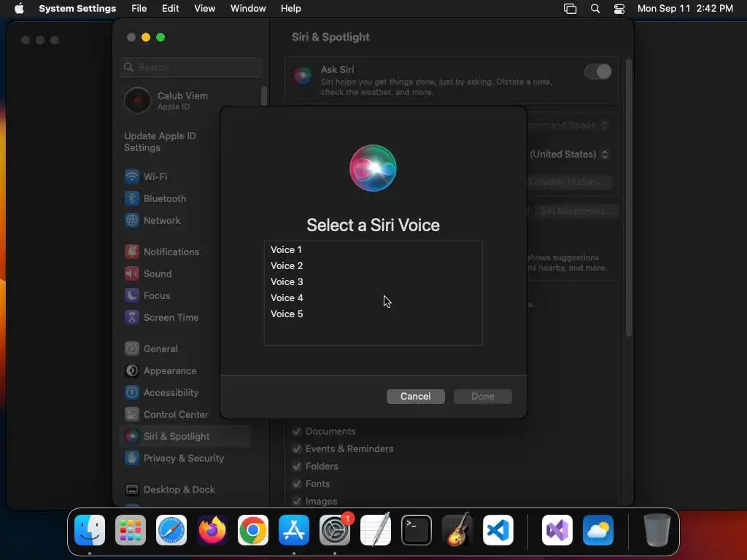This screenshot has width=747, height=560.
Task: Open the View menu
Action: 205,9
